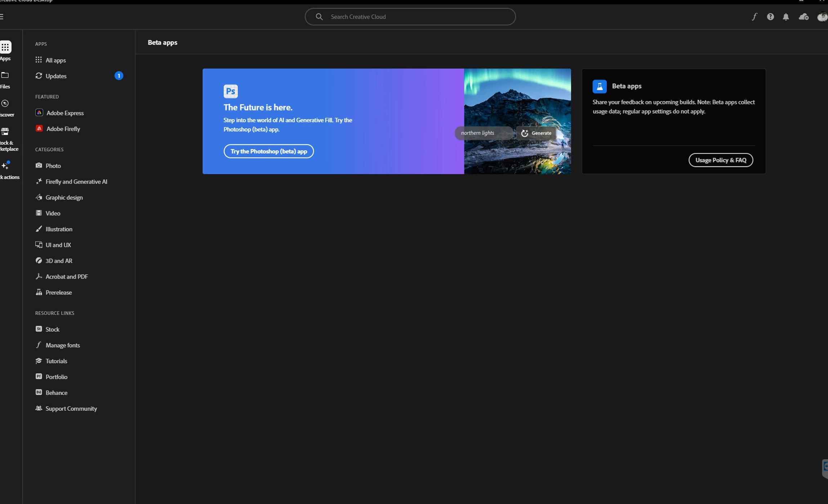Toggle the hamburger sidebar menu
828x504 pixels.
pos(2,17)
